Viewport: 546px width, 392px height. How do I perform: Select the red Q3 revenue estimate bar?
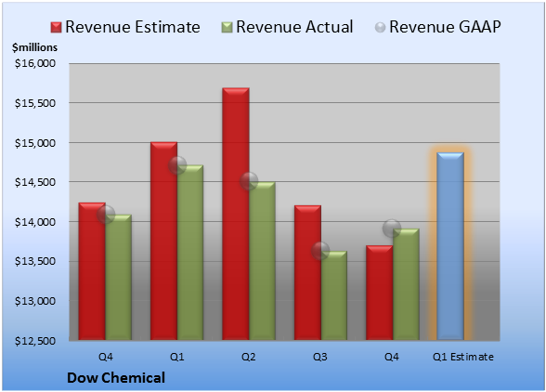coord(307,272)
